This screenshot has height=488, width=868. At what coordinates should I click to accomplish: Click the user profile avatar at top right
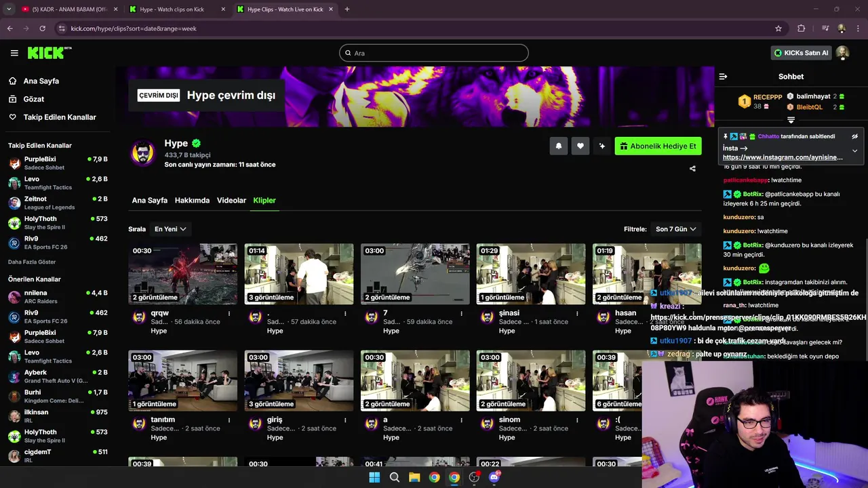[x=842, y=53]
